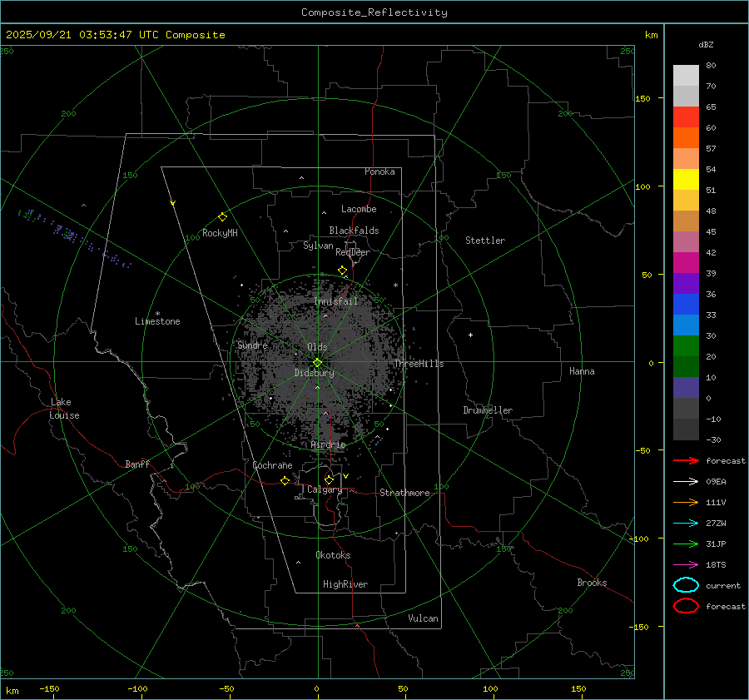Click the Composite_Reflectivity title bar
This screenshot has height=700, width=749.
(374, 12)
